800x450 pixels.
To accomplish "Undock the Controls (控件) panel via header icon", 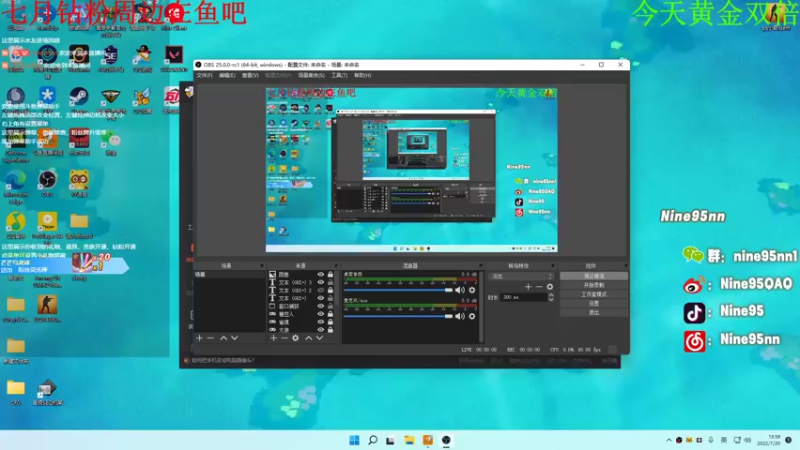I will point(626,266).
